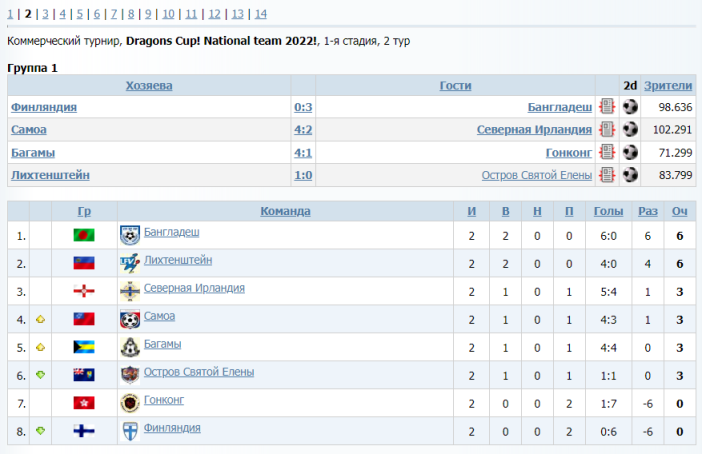Click the Зрители column header link
702x454 pixels.
pos(668,86)
